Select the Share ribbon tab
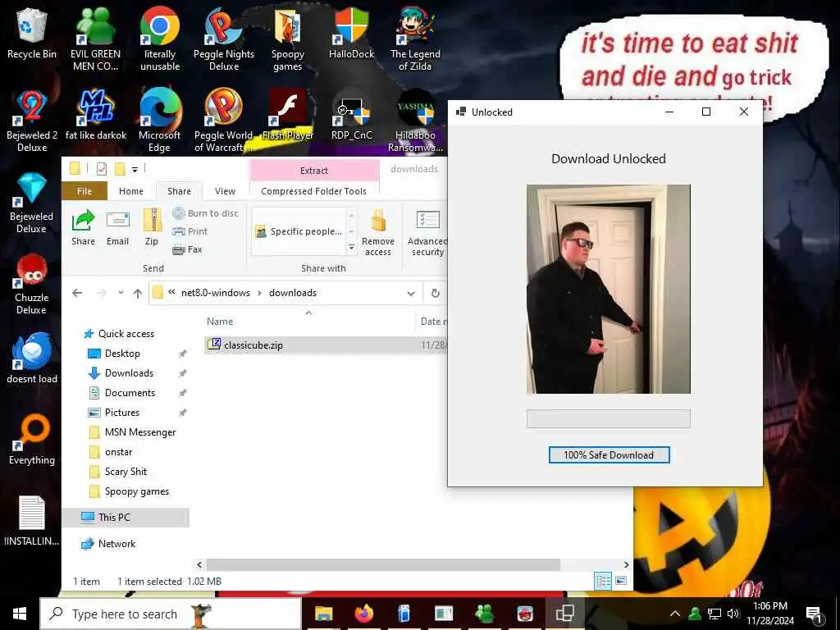Screen dimensions: 840x630 pyautogui.click(x=179, y=191)
